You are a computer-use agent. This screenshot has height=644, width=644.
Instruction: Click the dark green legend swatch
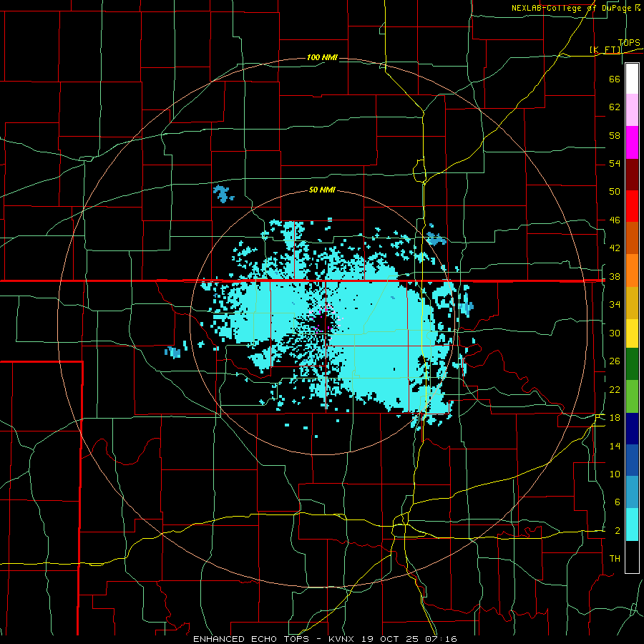(632, 364)
